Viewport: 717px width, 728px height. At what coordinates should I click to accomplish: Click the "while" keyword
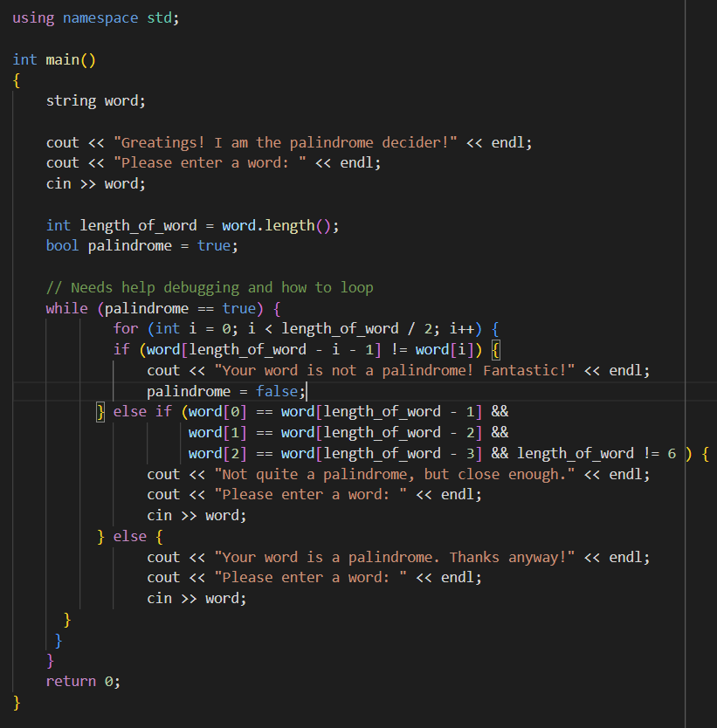[66, 307]
